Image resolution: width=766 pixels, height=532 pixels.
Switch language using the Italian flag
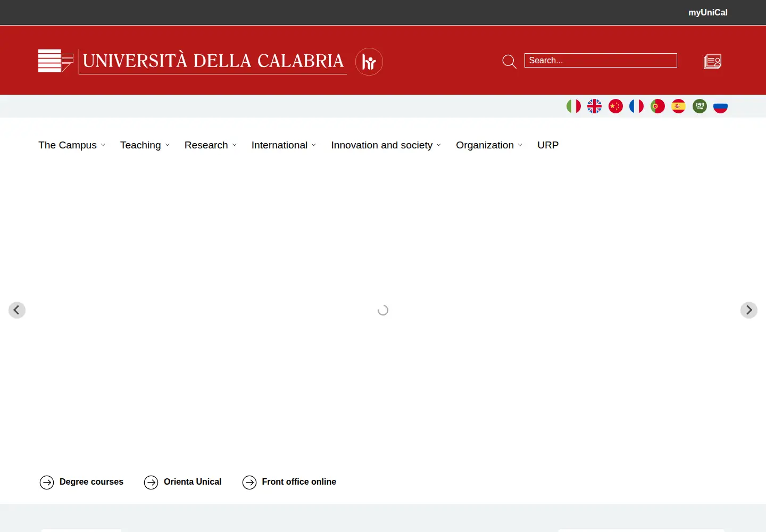tap(573, 106)
